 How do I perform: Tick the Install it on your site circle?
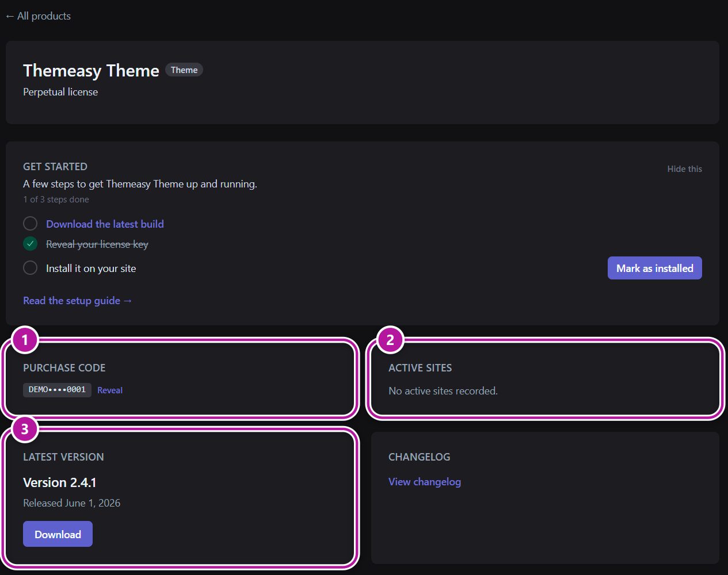30,268
